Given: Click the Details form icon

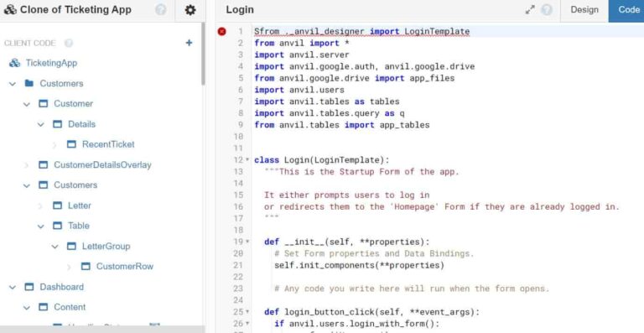Looking at the screenshot, I should [x=58, y=124].
